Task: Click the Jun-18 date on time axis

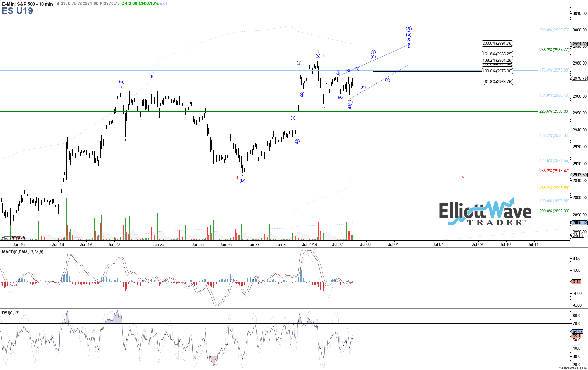Action: pos(58,244)
